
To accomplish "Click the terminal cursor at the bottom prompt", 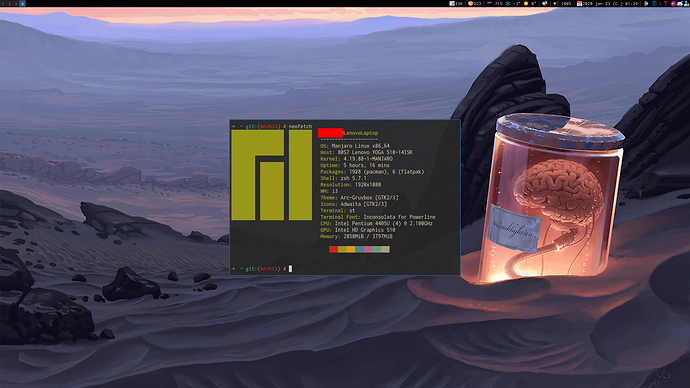I will tap(290, 268).
